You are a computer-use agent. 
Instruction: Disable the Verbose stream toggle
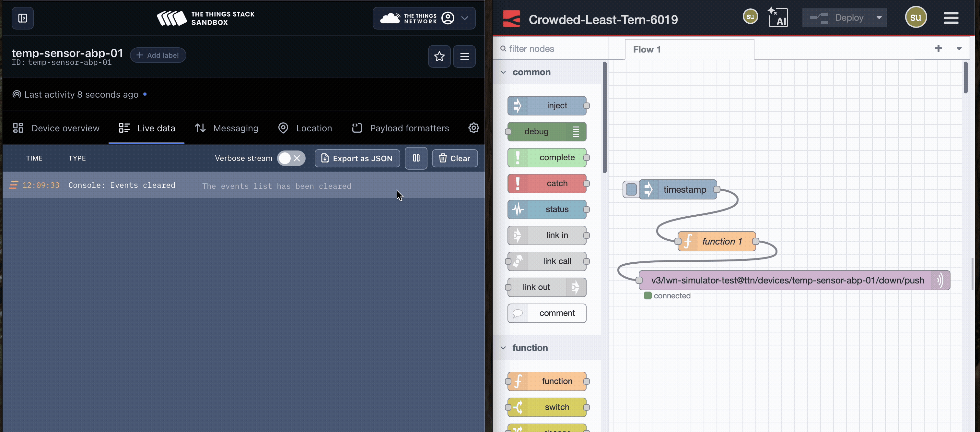coord(291,158)
